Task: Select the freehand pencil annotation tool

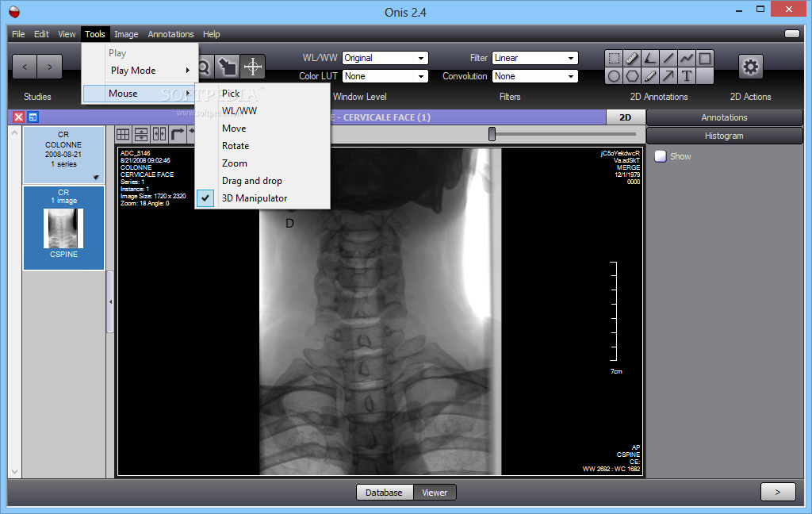Action: point(650,76)
